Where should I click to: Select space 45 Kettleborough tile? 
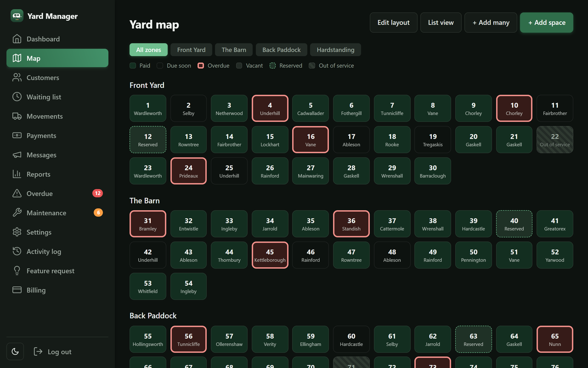coord(270,255)
